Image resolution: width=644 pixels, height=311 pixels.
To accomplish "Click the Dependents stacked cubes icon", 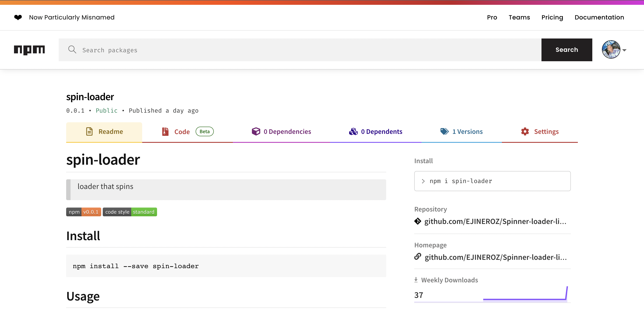I will point(353,131).
